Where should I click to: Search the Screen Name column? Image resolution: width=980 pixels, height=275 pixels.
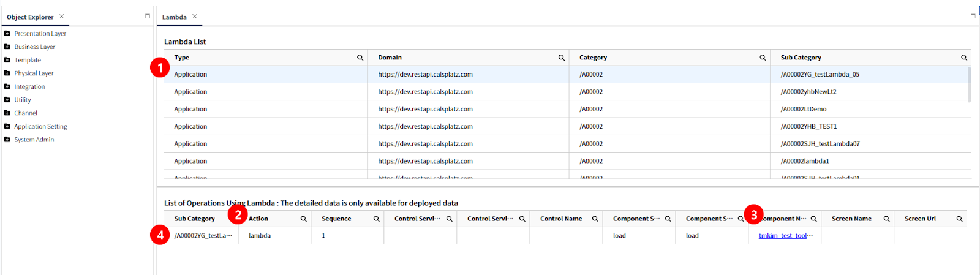click(x=886, y=219)
